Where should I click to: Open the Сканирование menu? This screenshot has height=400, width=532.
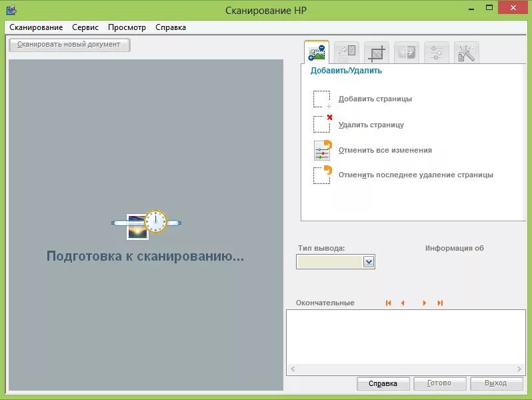point(36,27)
